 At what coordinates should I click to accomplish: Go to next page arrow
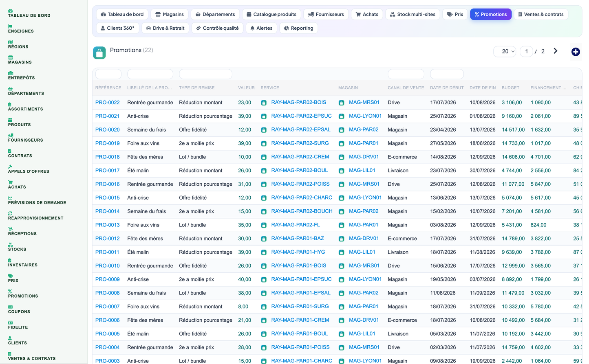[x=555, y=51]
